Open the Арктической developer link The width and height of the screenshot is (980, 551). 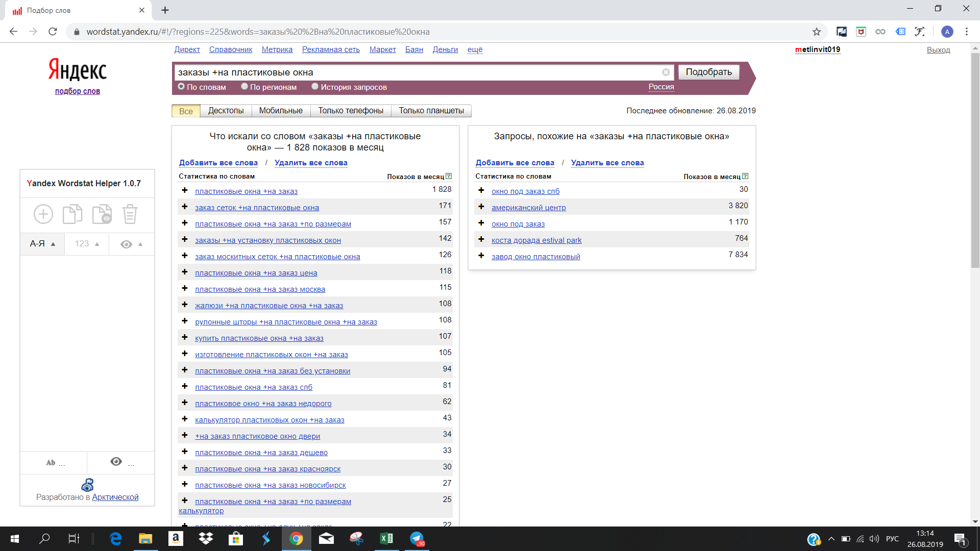pyautogui.click(x=115, y=497)
